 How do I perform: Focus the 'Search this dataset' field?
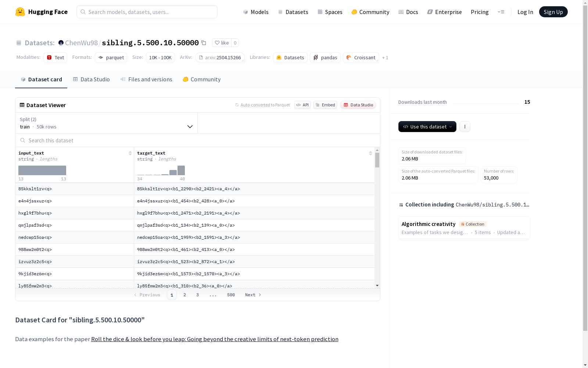point(198,140)
